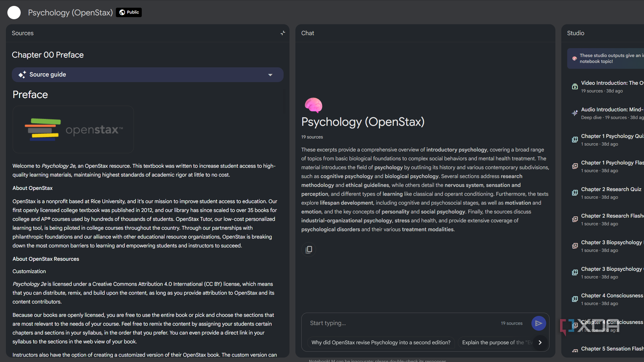Click the quiz icon on the Chapter 3 Biopsychology row
The height and width of the screenshot is (362, 644).
coord(575,272)
